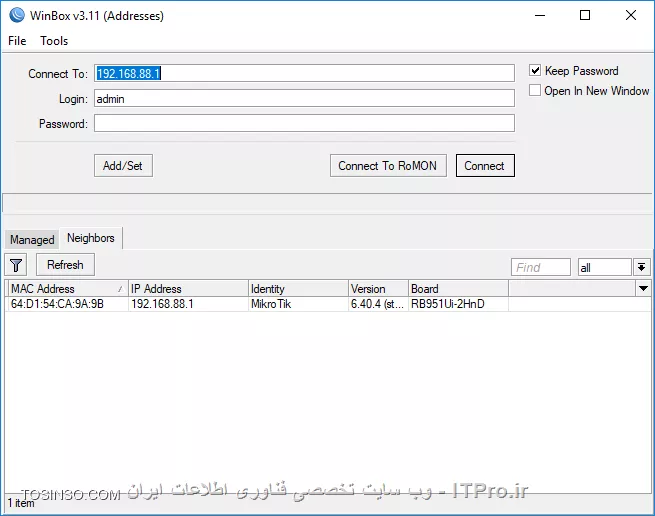655x516 pixels.
Task: Click the WinBox logo in title bar
Action: [17, 15]
